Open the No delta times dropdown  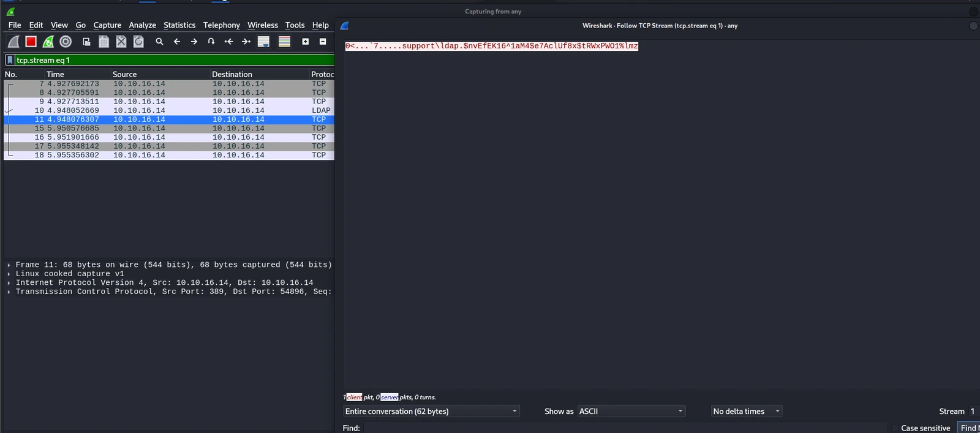pyautogui.click(x=747, y=411)
